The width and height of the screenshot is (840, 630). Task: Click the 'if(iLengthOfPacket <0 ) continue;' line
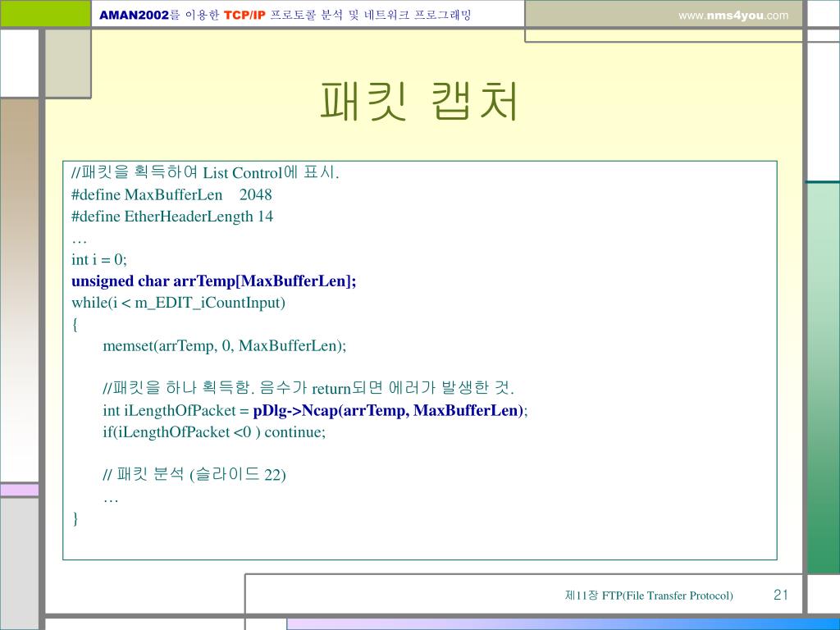[x=214, y=431]
